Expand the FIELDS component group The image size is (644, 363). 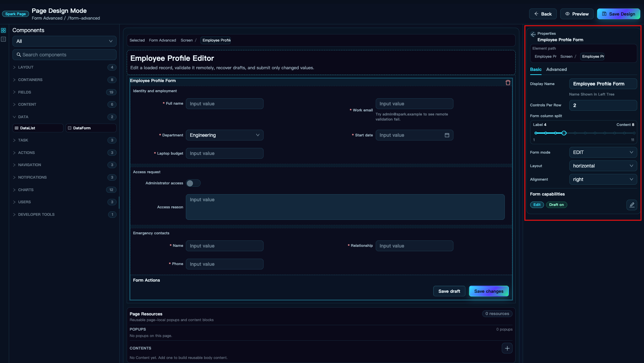65,92
